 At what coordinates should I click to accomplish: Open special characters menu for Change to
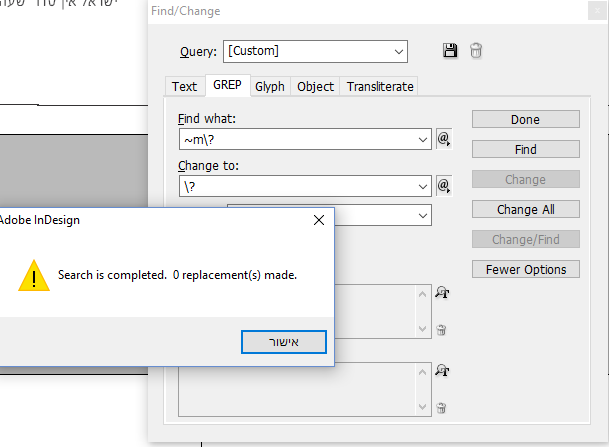click(x=444, y=186)
